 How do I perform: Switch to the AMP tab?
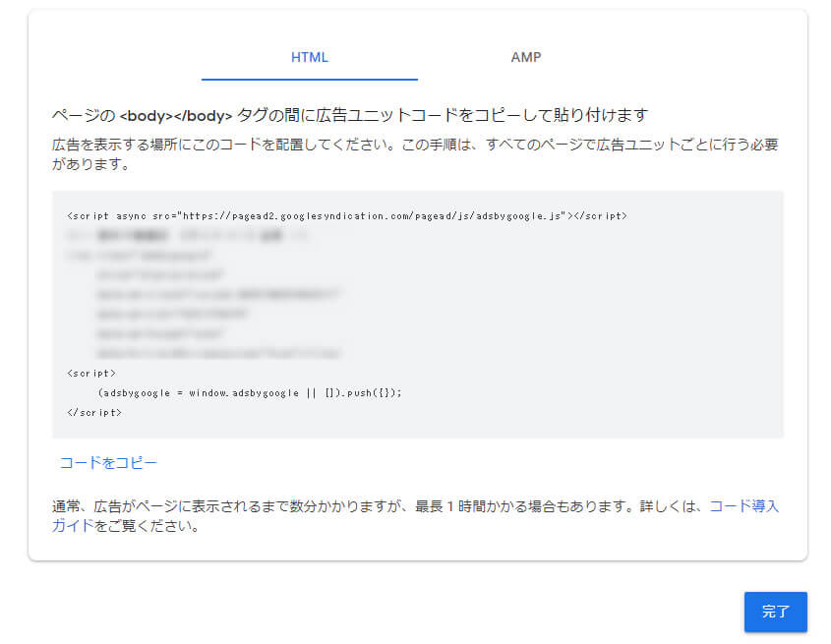pyautogui.click(x=525, y=57)
